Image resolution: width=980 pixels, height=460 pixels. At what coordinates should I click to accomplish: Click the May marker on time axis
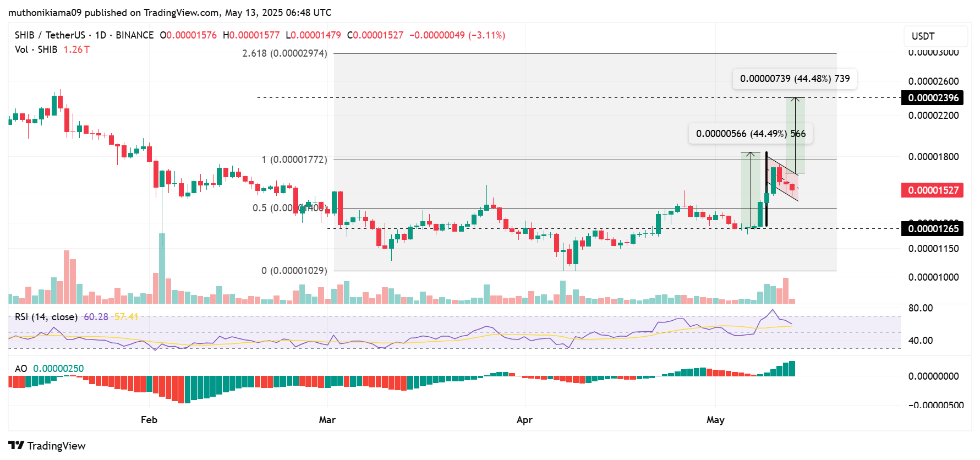715,420
